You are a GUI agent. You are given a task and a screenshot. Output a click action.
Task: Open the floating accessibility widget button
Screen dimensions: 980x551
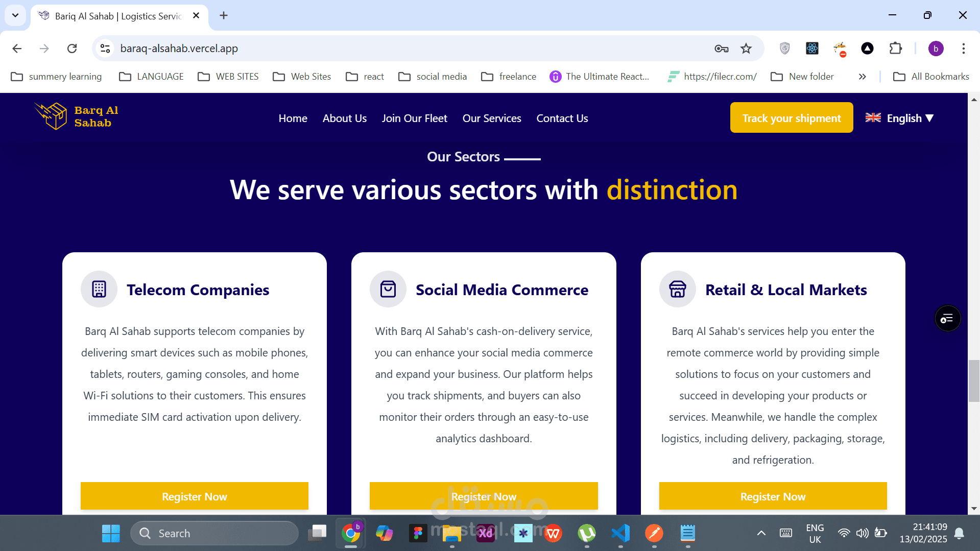pyautogui.click(x=947, y=319)
